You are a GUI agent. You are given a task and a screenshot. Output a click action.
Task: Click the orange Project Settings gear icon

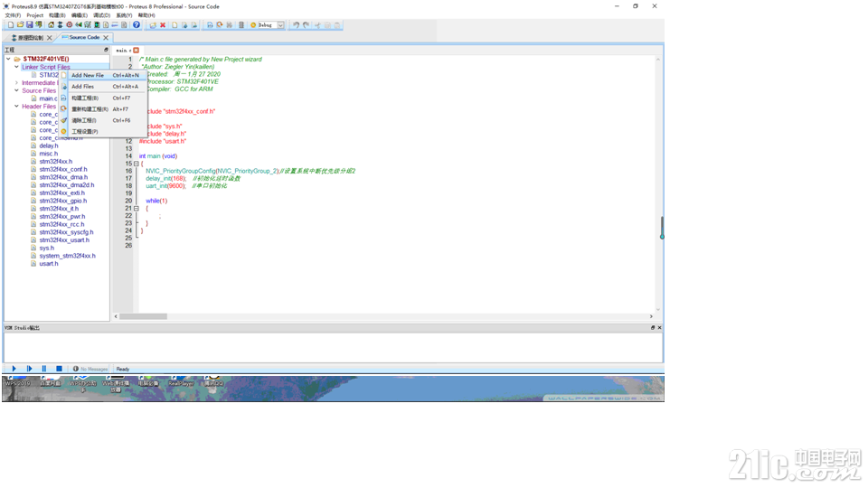253,25
